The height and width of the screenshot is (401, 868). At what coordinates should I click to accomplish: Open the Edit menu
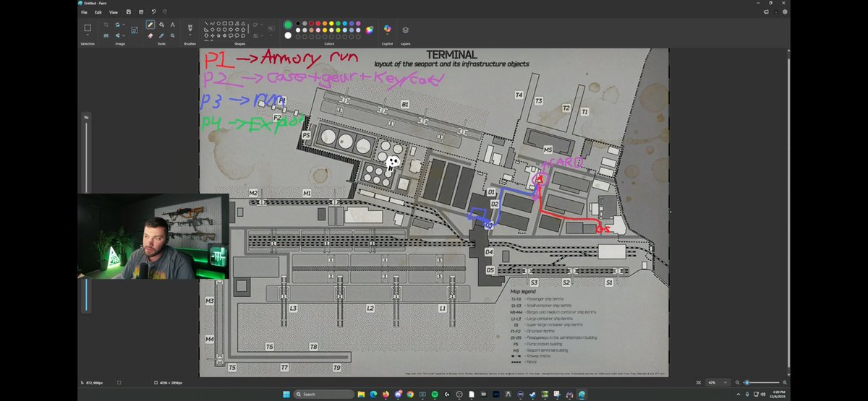[98, 12]
